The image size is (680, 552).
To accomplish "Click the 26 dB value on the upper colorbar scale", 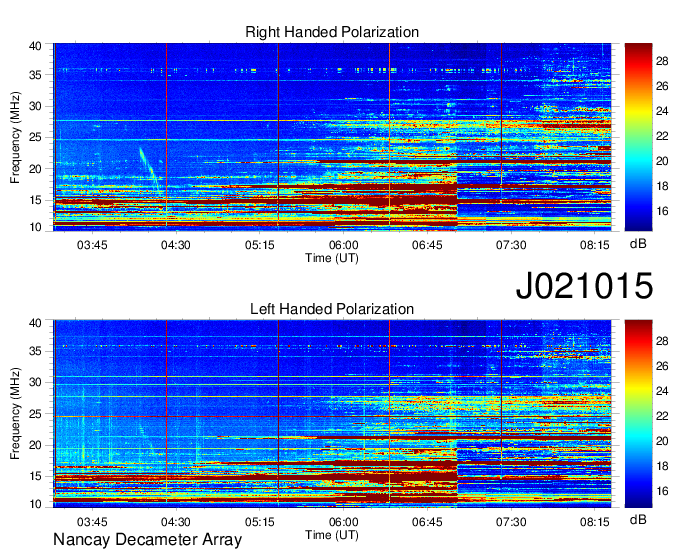I will click(x=662, y=86).
